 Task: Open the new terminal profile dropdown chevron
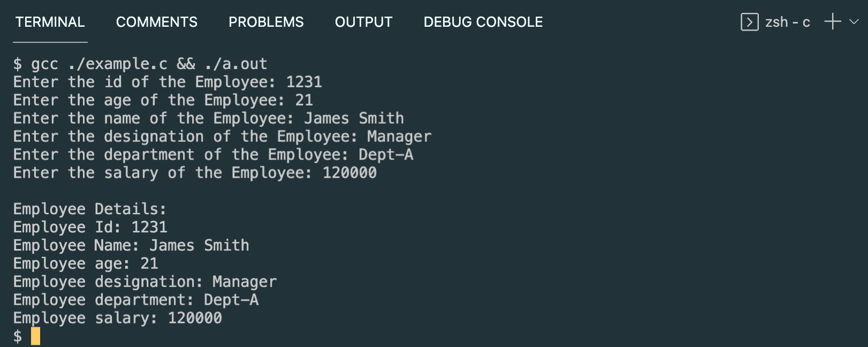(853, 22)
